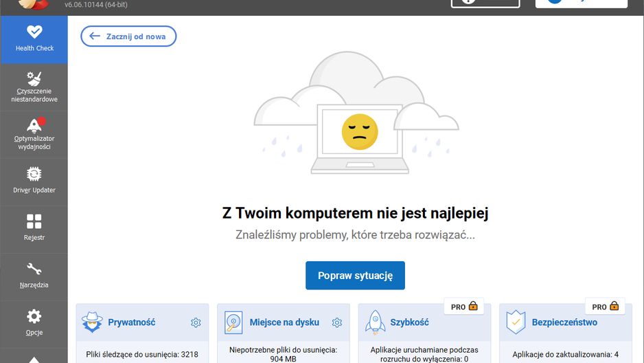This screenshot has width=644, height=363.
Task: Select the Bezpieczeństwo card title
Action: [564, 322]
